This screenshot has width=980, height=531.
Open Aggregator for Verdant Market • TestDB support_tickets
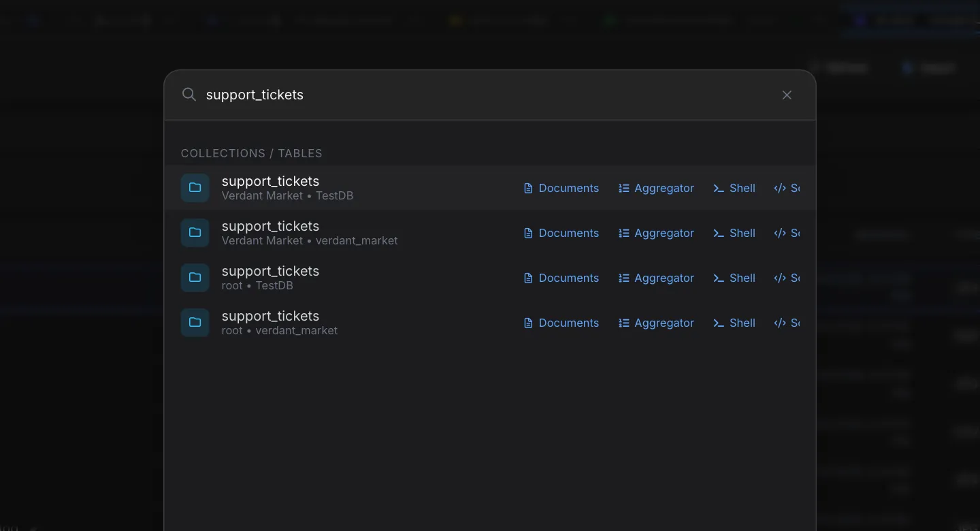tap(656, 188)
